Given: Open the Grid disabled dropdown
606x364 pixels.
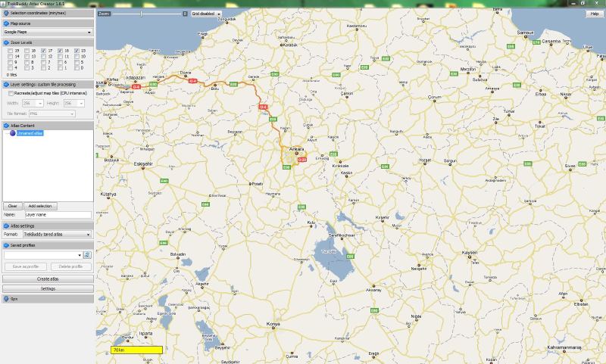Looking at the screenshot, I should coord(206,14).
